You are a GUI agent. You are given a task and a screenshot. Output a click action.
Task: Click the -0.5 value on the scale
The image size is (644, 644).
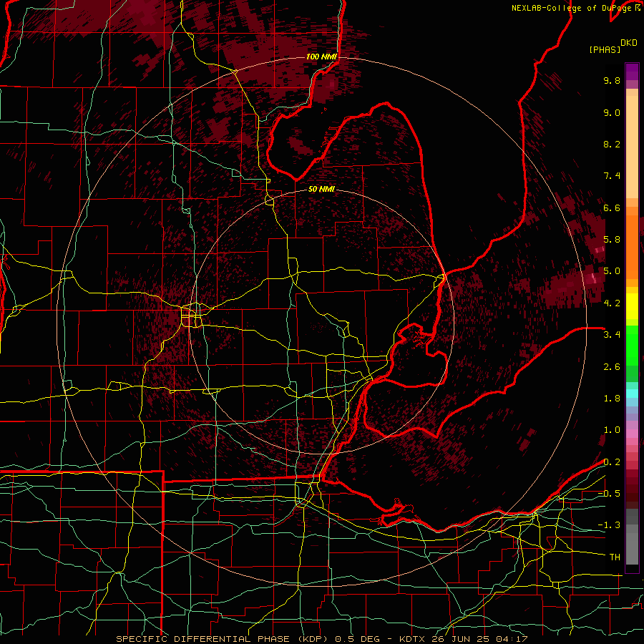point(609,494)
